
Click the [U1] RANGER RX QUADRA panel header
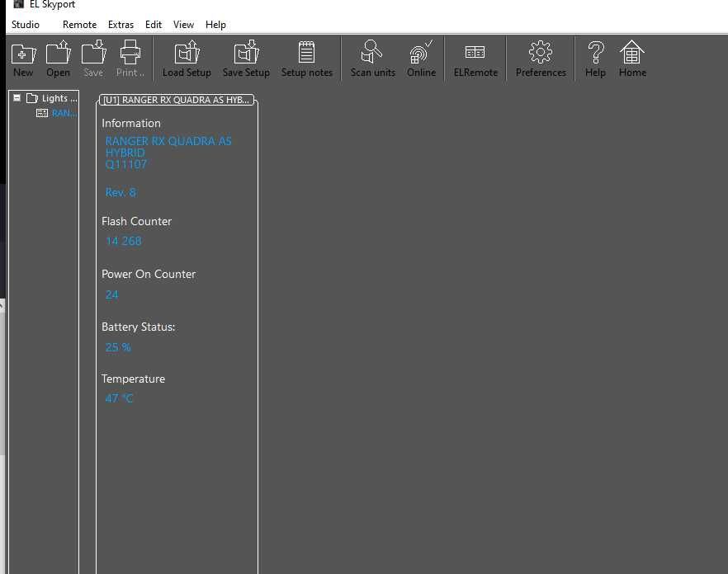tap(177, 100)
